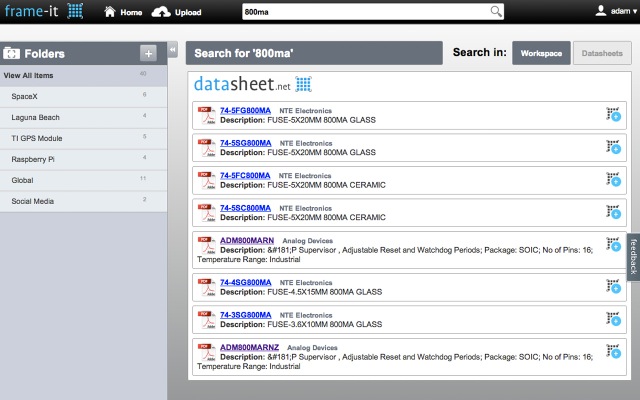Screen dimensions: 640x400
Task: Switch search to Workspace
Action: [541, 53]
